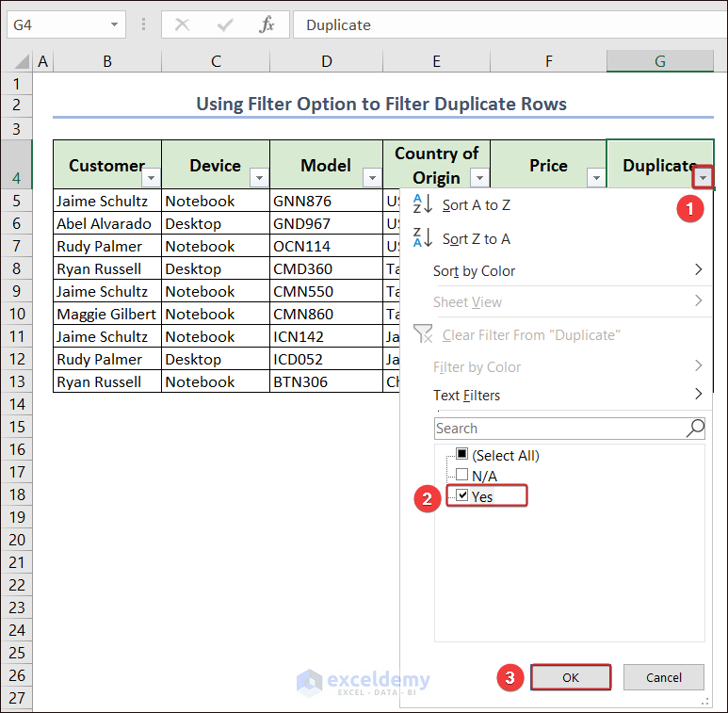Click Rudy Palmer cell in row 12
The height and width of the screenshot is (713, 728).
(107, 359)
